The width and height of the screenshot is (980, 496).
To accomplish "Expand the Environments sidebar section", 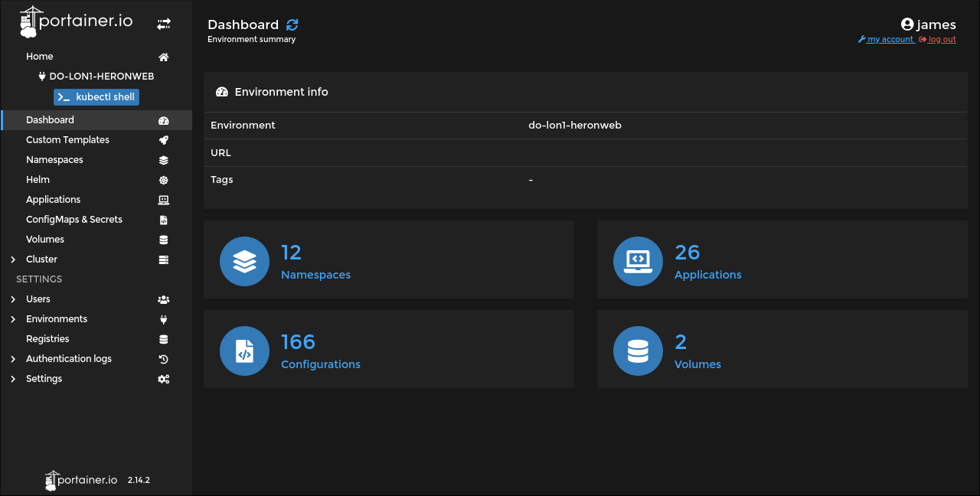I will click(x=13, y=319).
